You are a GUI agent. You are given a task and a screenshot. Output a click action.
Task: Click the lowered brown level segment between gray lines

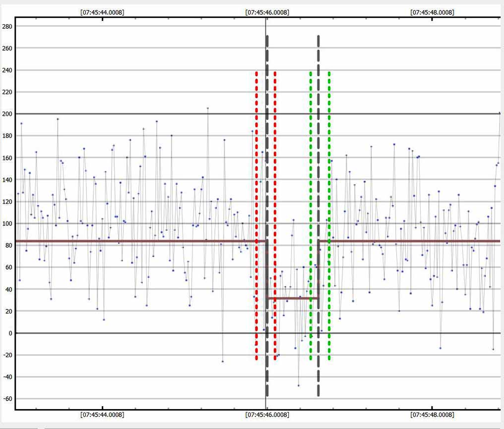pyautogui.click(x=293, y=298)
